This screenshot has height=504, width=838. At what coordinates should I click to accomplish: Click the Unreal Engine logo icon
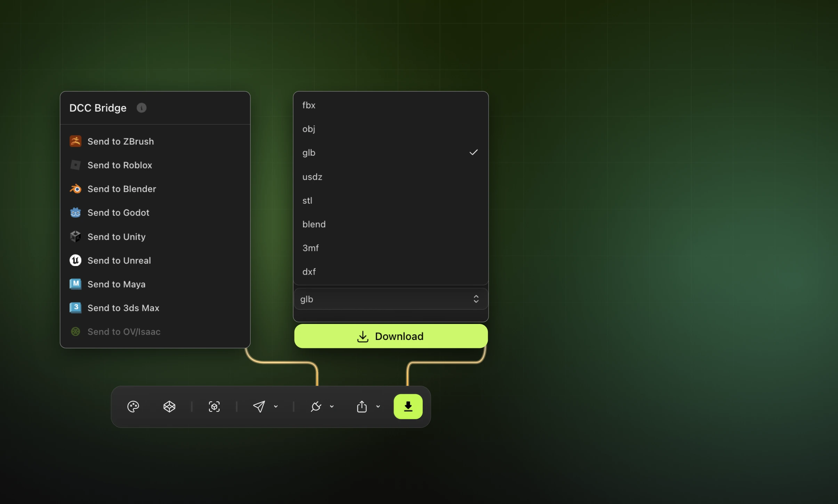click(75, 260)
